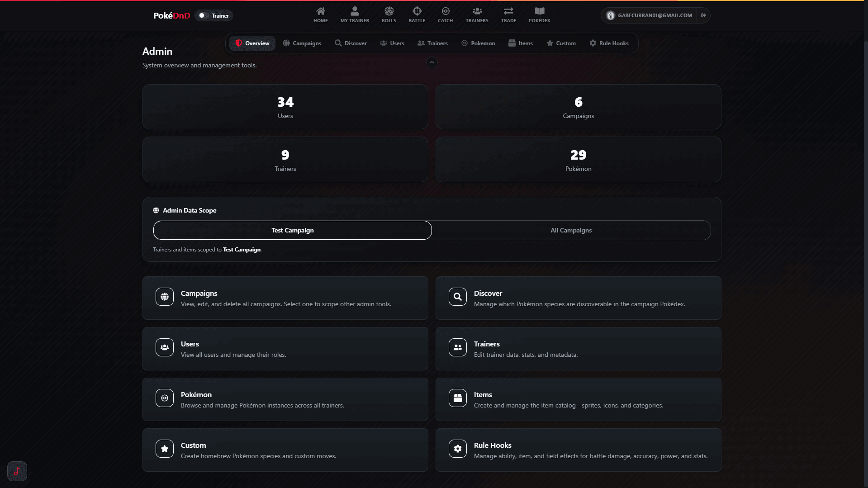Open the Trainers management card title
Image resolution: width=868 pixels, height=488 pixels.
(x=487, y=344)
